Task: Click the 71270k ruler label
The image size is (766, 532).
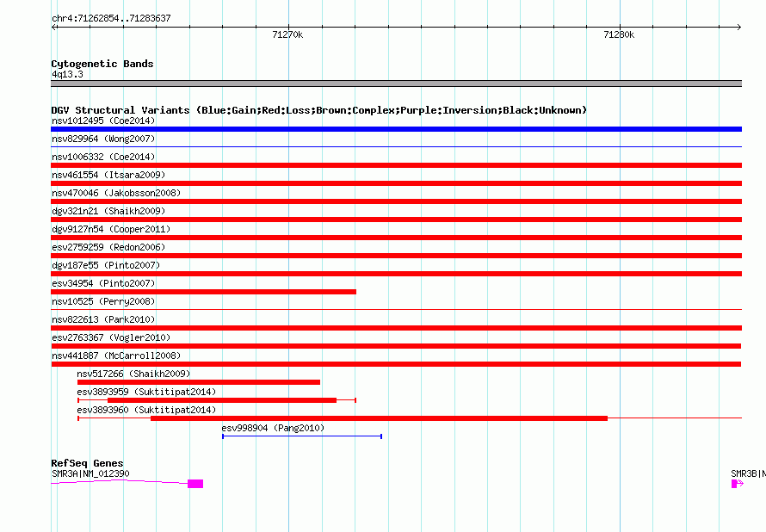Action: [287, 34]
